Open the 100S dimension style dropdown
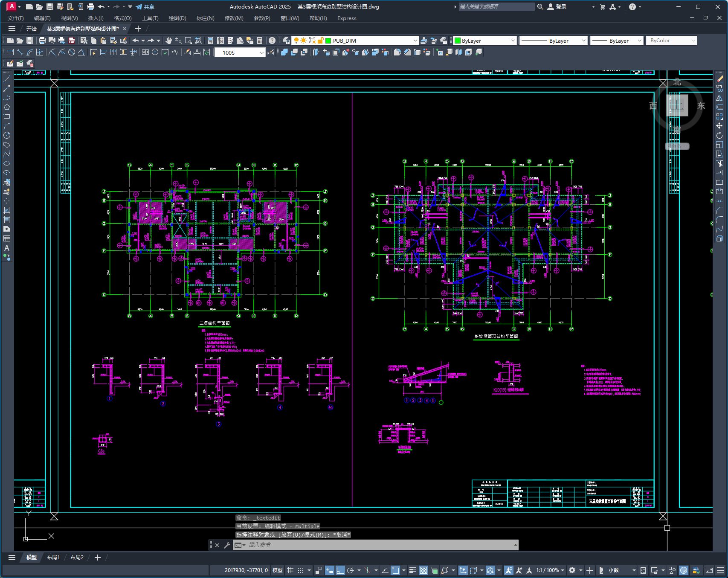 click(261, 52)
